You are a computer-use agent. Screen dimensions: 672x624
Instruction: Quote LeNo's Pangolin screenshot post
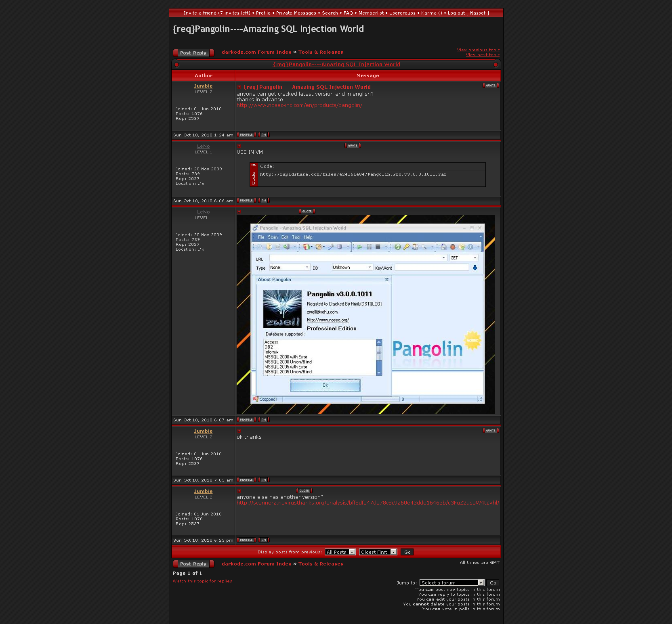(307, 211)
